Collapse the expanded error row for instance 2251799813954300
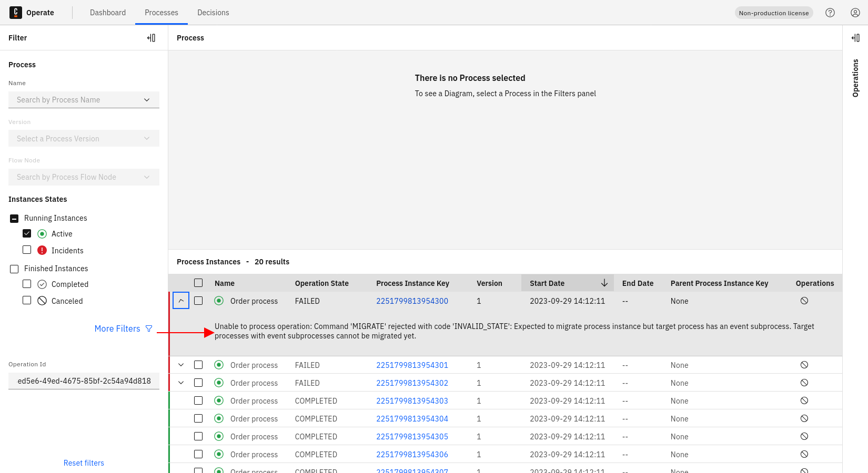868x473 pixels. click(181, 301)
